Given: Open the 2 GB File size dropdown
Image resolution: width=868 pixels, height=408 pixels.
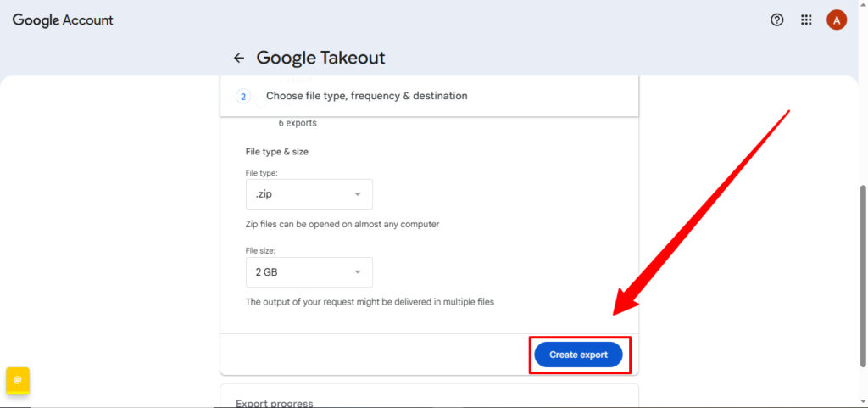Looking at the screenshot, I should (309, 272).
